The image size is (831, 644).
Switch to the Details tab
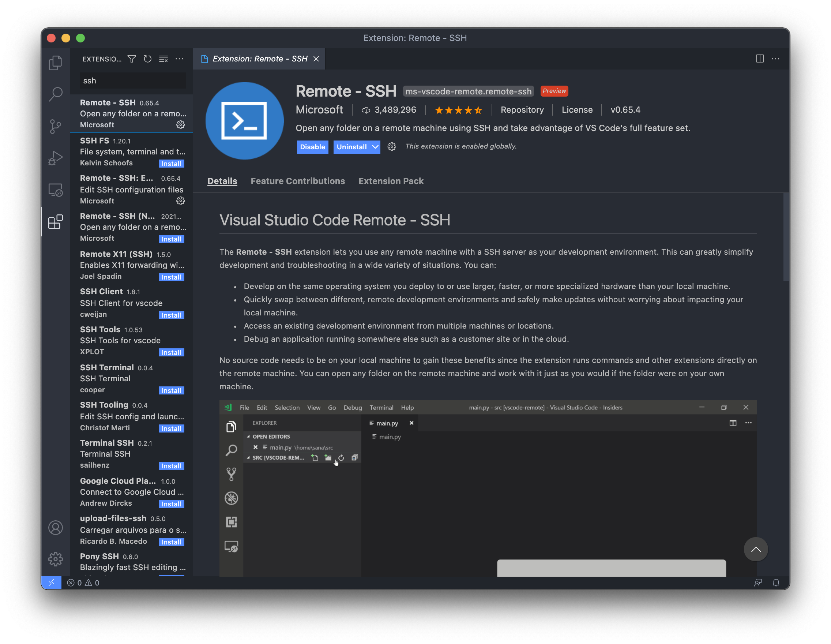point(222,181)
